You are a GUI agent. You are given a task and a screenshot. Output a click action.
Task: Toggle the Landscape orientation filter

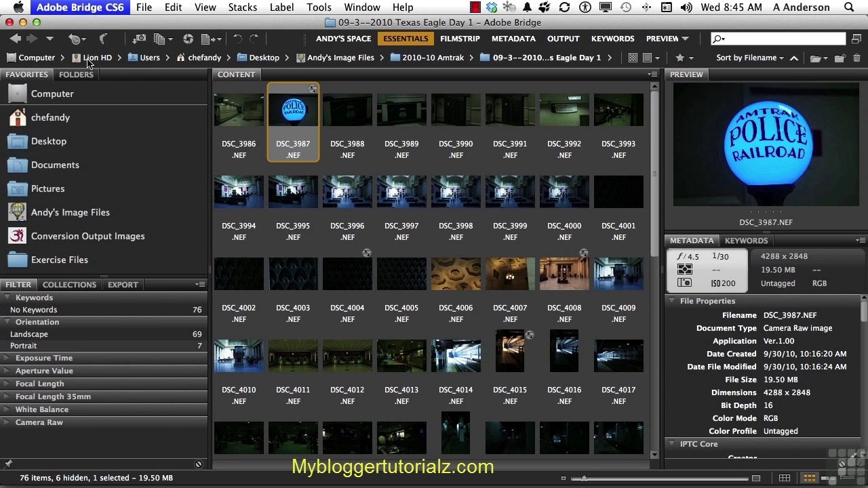(104, 334)
